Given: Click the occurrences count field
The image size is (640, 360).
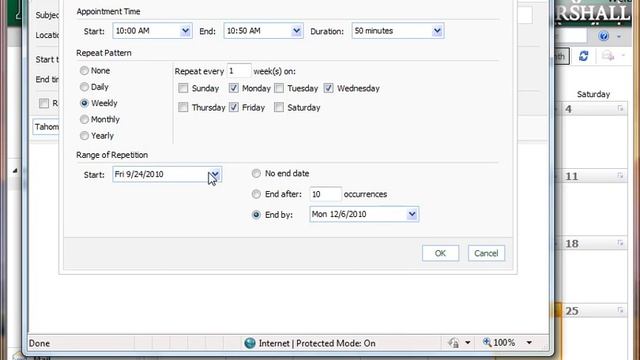Looking at the screenshot, I should click(x=325, y=194).
